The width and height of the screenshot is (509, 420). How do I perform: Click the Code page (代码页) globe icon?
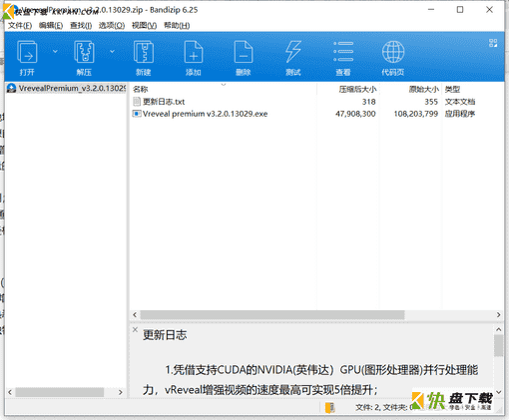pos(393,52)
